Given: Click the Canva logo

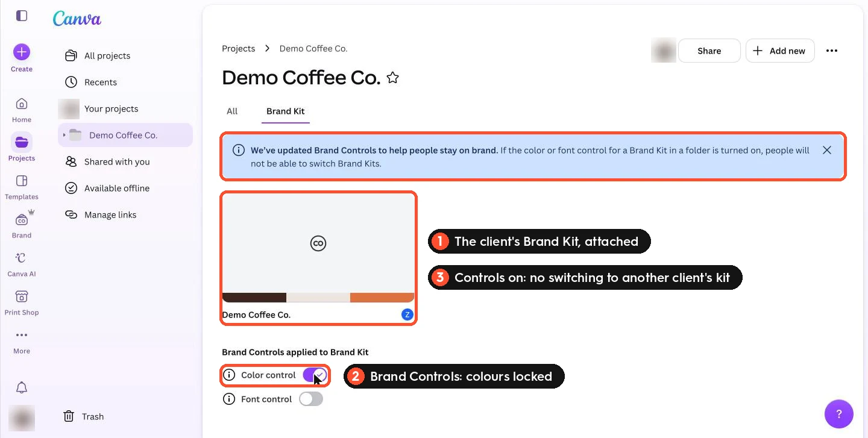Looking at the screenshot, I should tap(77, 19).
